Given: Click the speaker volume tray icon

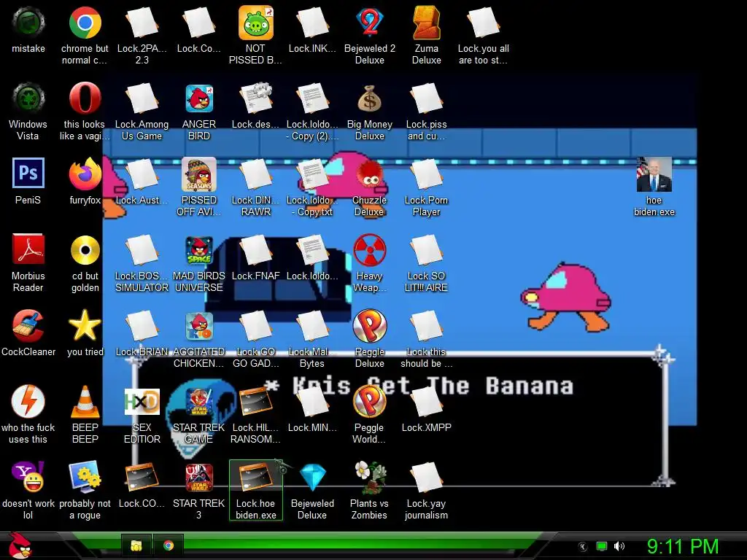Looking at the screenshot, I should (619, 546).
